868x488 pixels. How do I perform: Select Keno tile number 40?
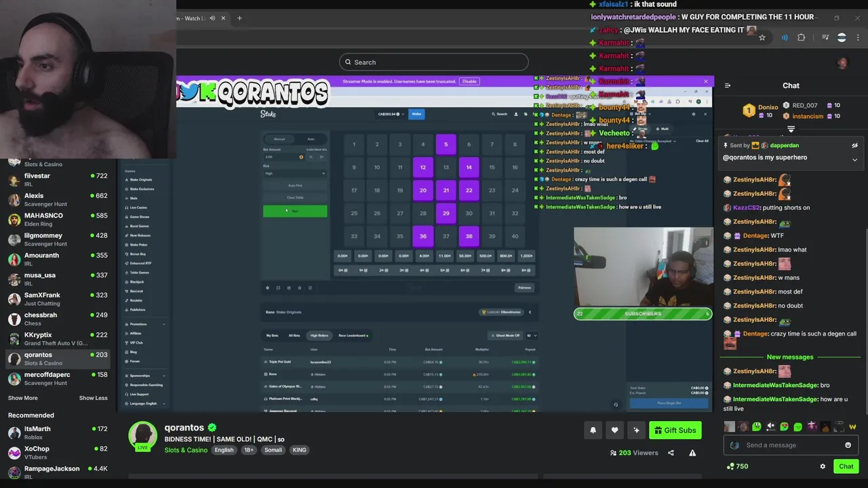515,236
